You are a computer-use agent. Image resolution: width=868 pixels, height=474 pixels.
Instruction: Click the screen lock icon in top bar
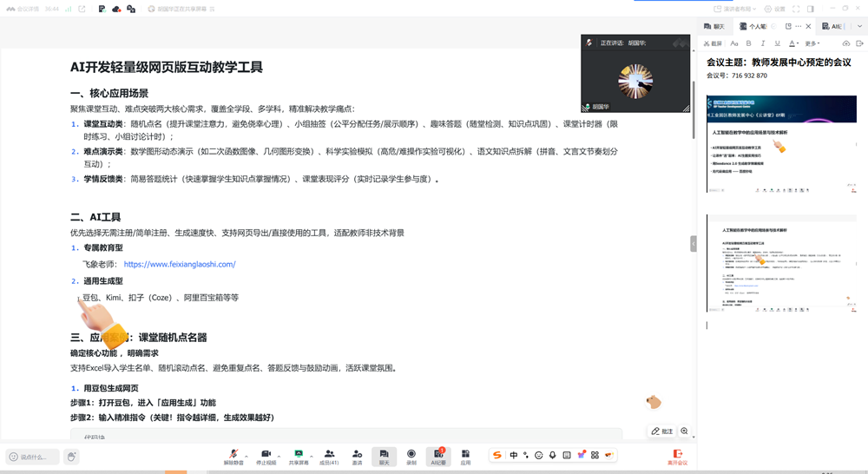[131, 9]
